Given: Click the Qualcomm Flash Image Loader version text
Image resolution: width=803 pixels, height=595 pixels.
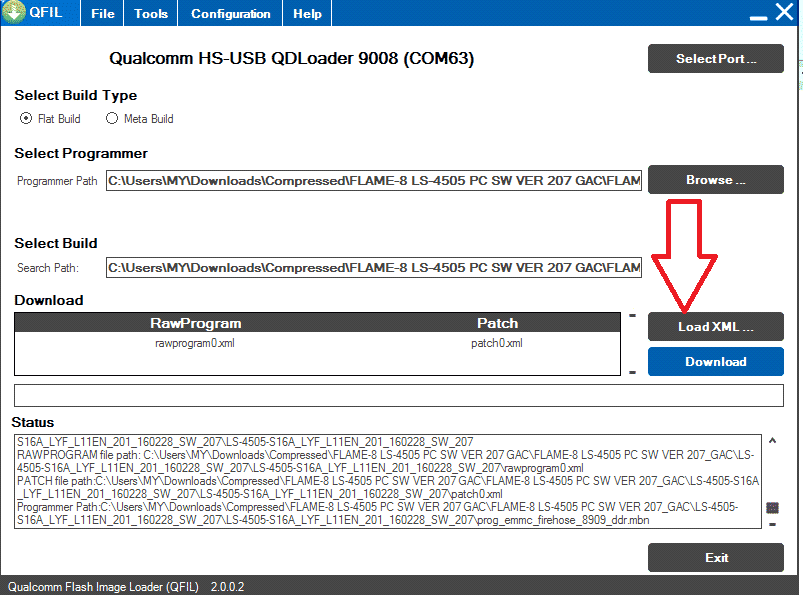Looking at the screenshot, I should [126, 587].
